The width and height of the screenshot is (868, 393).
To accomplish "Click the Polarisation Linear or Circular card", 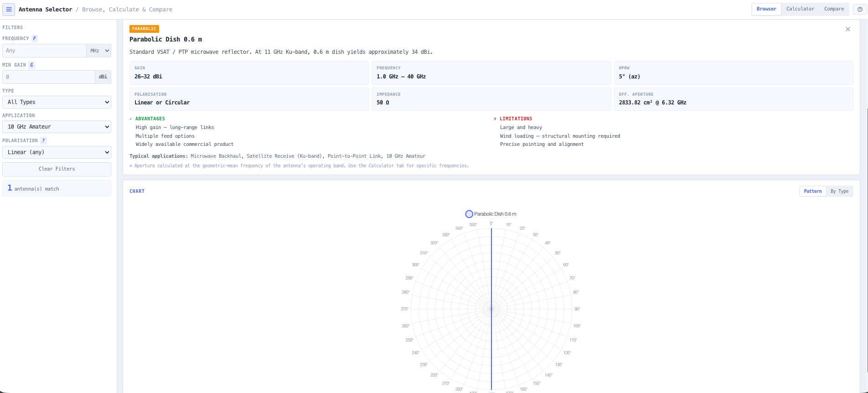I will click(249, 99).
